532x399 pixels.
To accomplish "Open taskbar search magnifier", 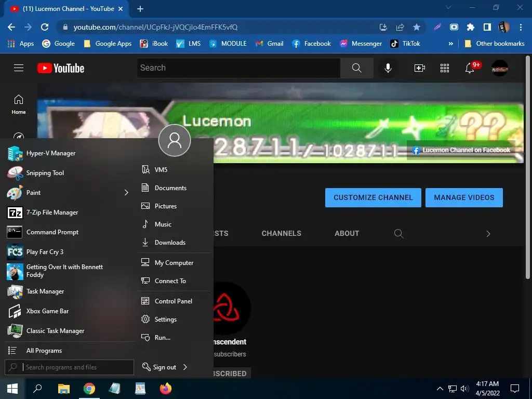I will coord(37,389).
